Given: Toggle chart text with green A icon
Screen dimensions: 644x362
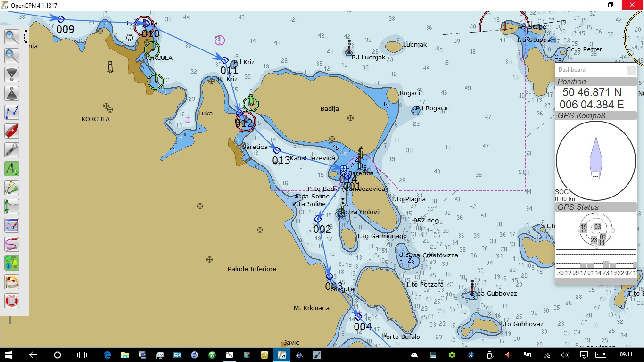Looking at the screenshot, I should point(12,168).
